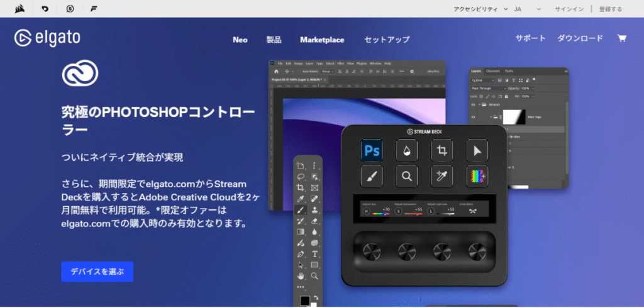The height and width of the screenshot is (308, 644).
Task: Open the JA language dropdown
Action: (x=528, y=9)
